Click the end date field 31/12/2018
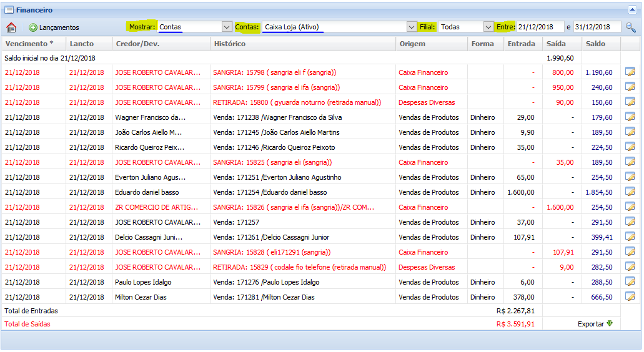Viewport: 644px width, 352px height. click(597, 27)
